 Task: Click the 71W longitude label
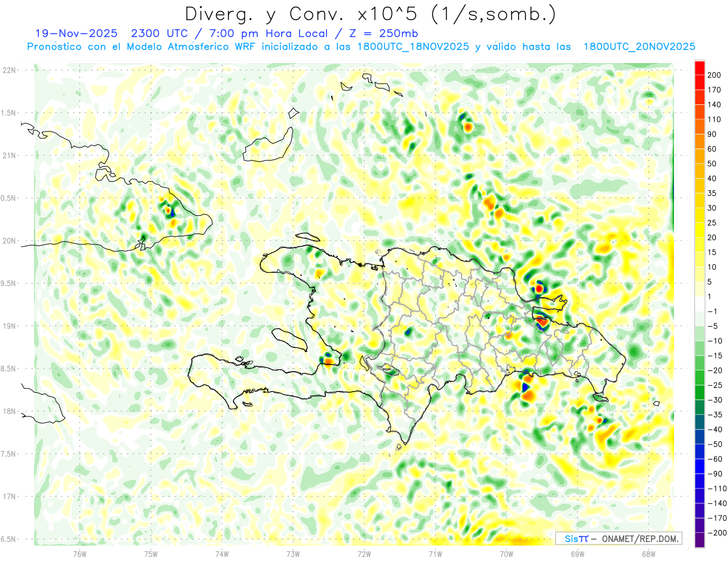(435, 554)
